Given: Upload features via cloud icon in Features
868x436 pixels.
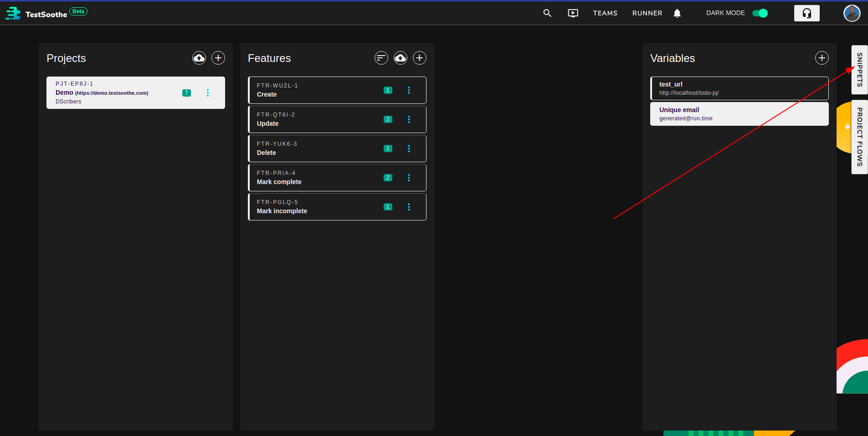Looking at the screenshot, I should [401, 58].
